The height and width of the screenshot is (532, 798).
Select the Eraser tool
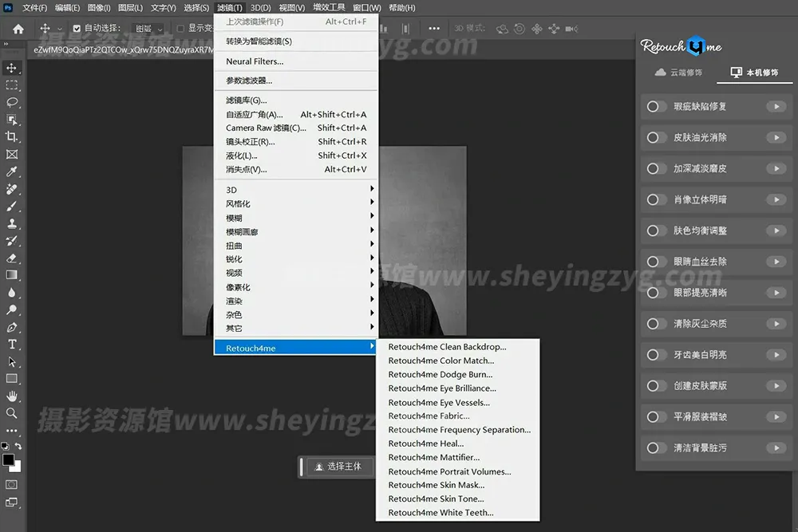pos(12,258)
